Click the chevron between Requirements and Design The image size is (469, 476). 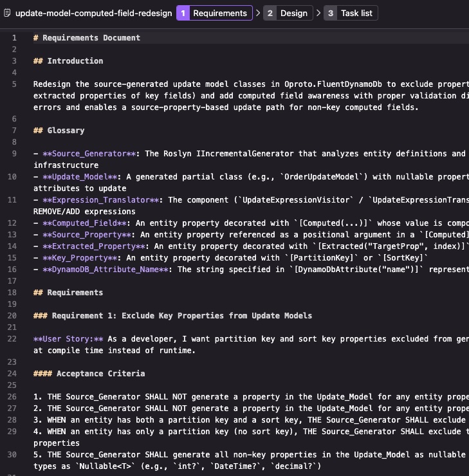(258, 13)
